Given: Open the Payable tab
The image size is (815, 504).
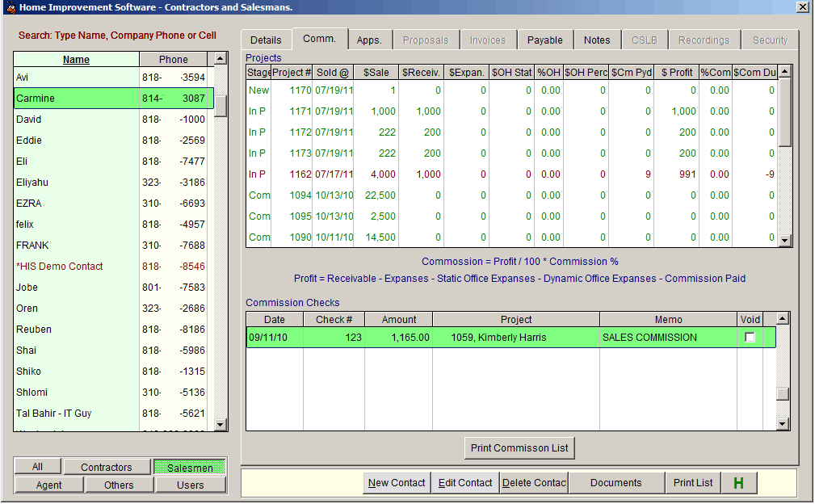Looking at the screenshot, I should tap(544, 40).
